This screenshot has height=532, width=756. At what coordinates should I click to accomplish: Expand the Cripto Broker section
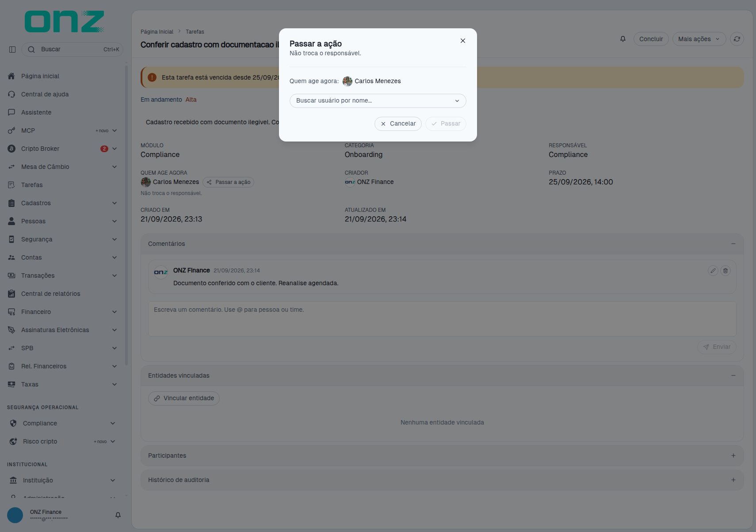(x=115, y=149)
